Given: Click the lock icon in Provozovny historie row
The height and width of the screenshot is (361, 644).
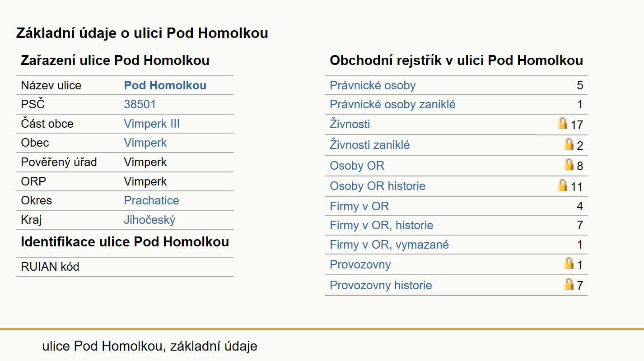Looking at the screenshot, I should point(569,284).
